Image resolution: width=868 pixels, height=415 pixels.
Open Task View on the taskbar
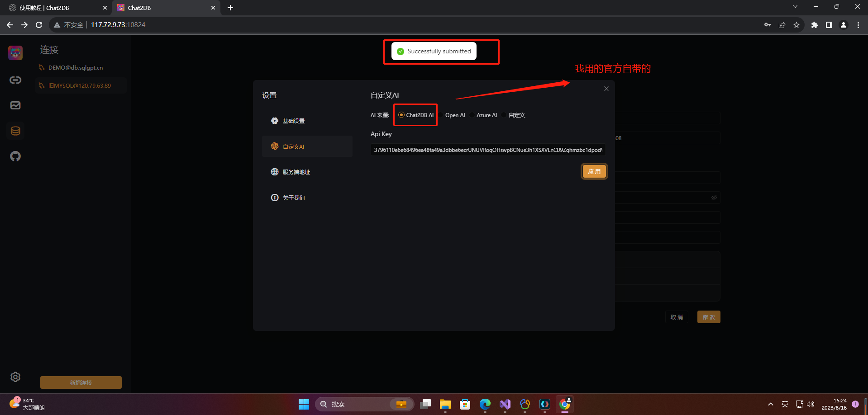pos(425,404)
